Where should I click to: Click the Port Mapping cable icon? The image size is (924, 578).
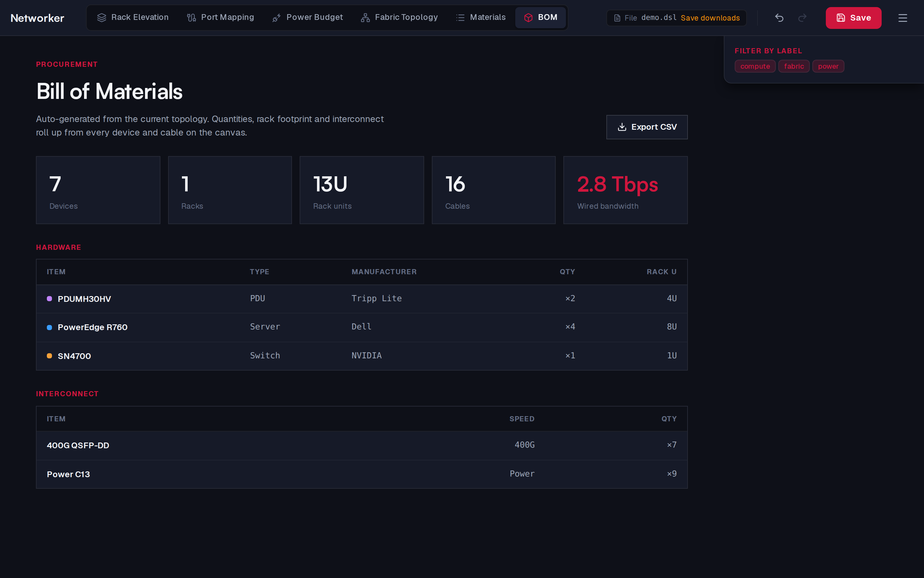pos(191,18)
